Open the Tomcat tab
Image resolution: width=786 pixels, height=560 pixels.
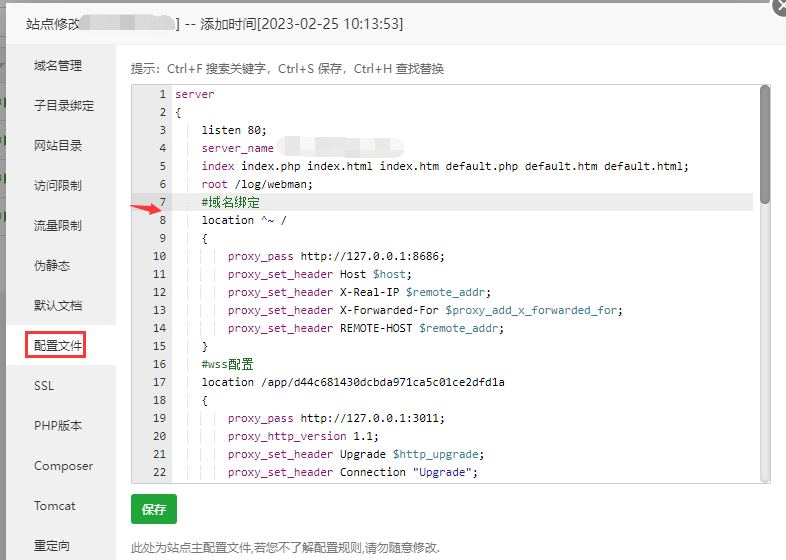pyautogui.click(x=55, y=506)
